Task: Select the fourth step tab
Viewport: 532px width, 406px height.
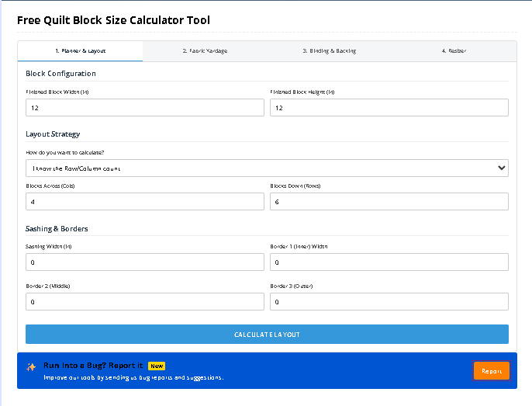Action: pyautogui.click(x=454, y=51)
